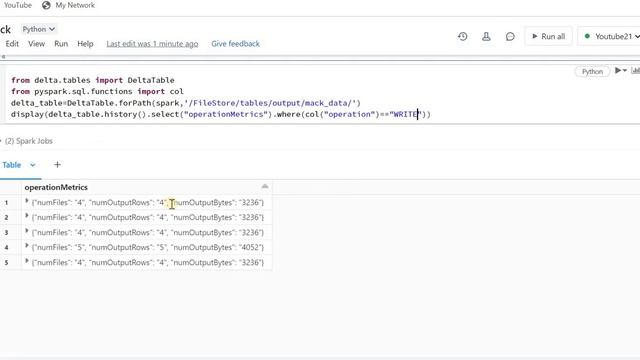
Task: Click the operationMetrics column sort arrow
Action: pos(265,187)
